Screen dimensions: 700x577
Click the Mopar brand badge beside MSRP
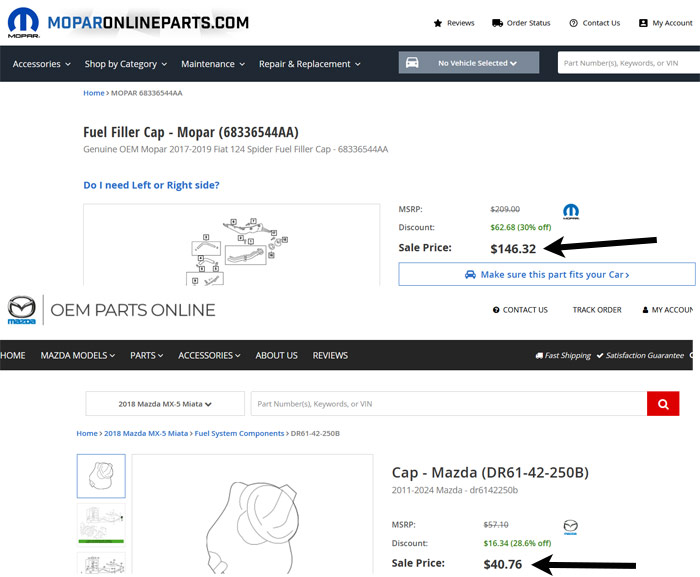click(571, 211)
